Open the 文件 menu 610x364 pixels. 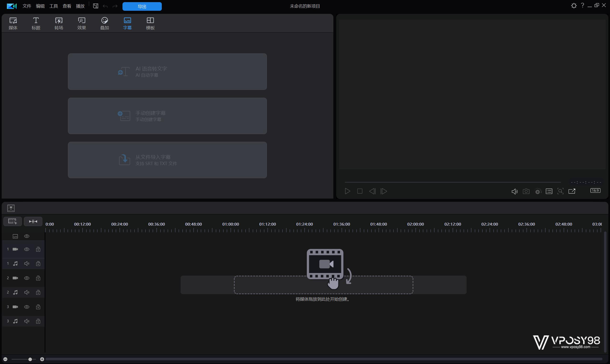pyautogui.click(x=27, y=6)
